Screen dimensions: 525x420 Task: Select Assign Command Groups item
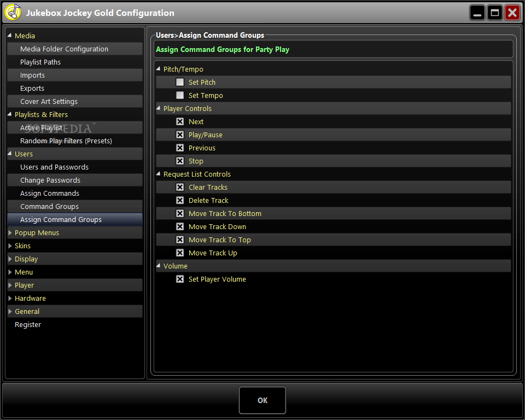75,219
